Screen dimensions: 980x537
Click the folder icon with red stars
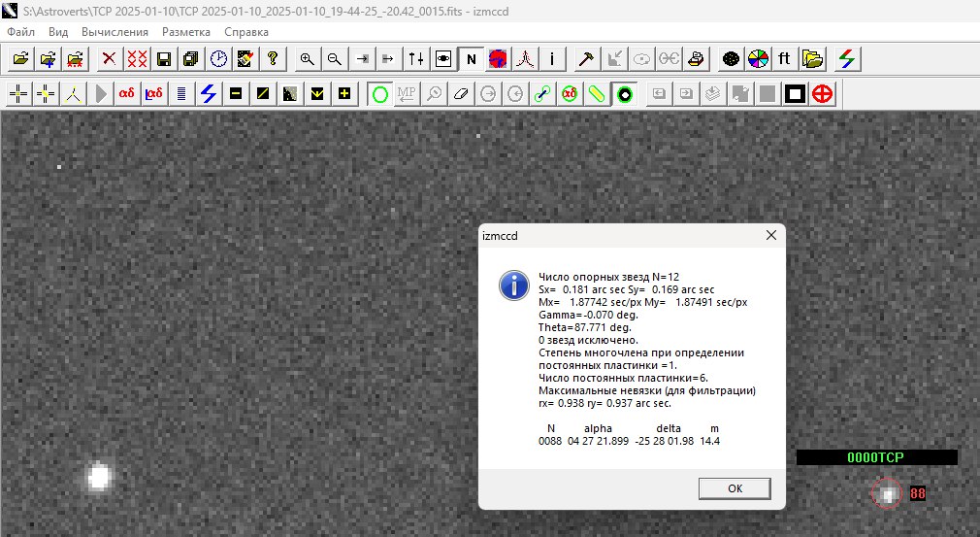click(76, 59)
